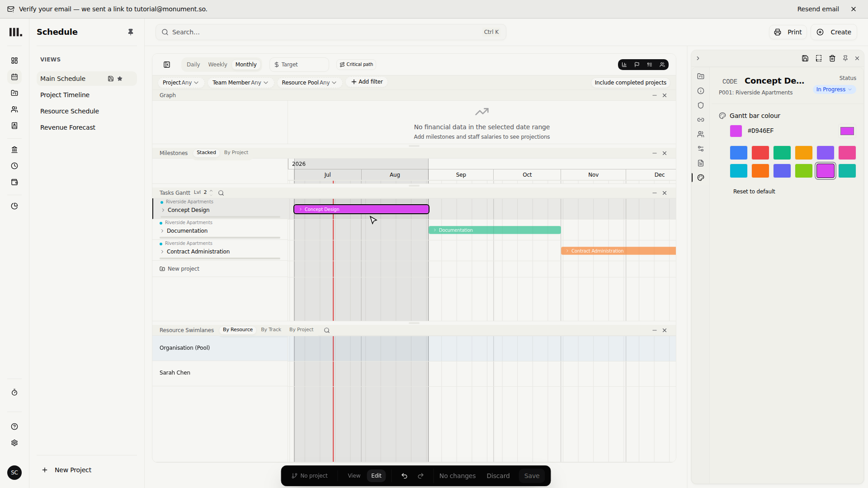Switch to the Weekly view tab
The image size is (868, 488).
(217, 65)
